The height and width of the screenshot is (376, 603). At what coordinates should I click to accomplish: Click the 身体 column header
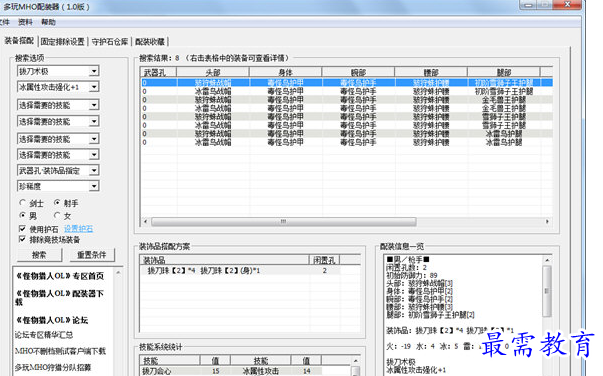(285, 72)
